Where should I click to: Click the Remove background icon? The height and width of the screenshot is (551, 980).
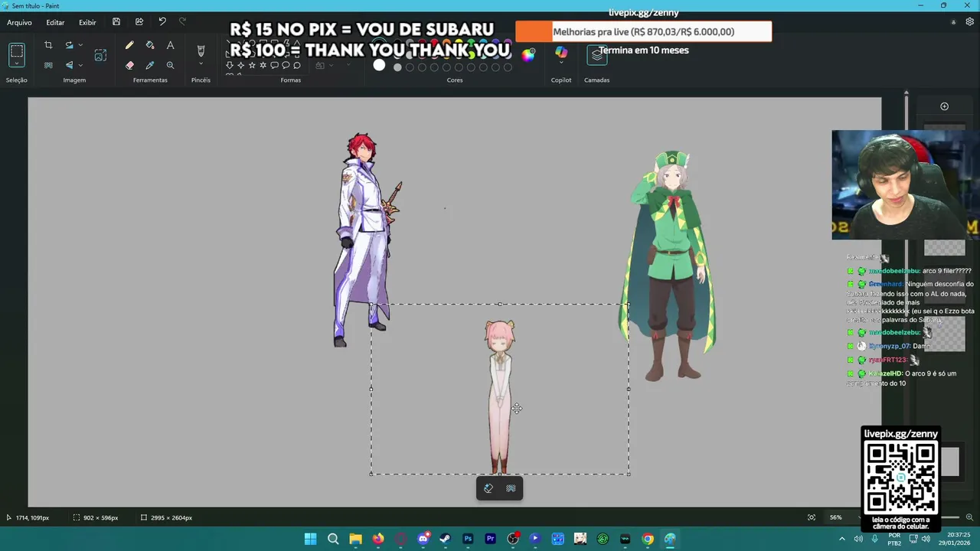coord(48,65)
